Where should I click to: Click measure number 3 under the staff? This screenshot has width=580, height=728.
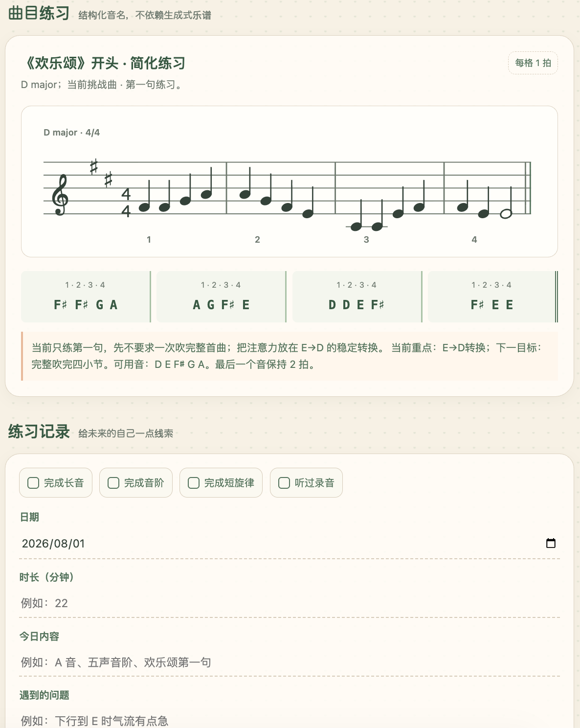click(x=366, y=240)
